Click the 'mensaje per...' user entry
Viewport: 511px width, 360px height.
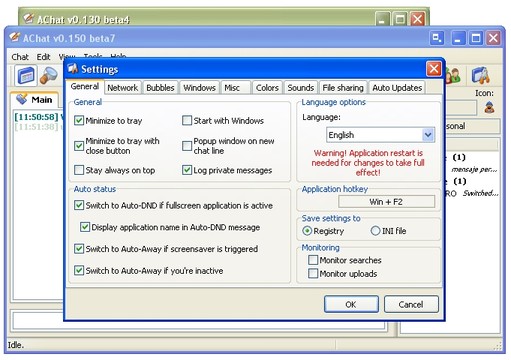473,169
